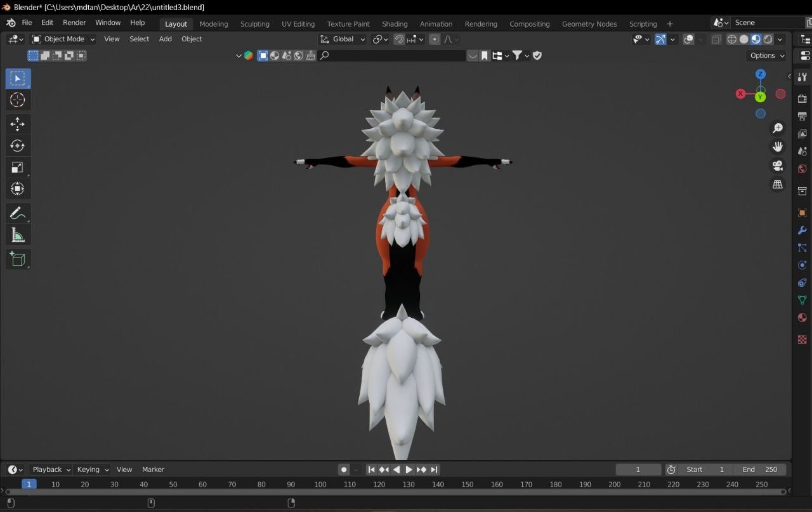Activate the Transform tool
This screenshot has height=512, width=812.
pos(18,189)
